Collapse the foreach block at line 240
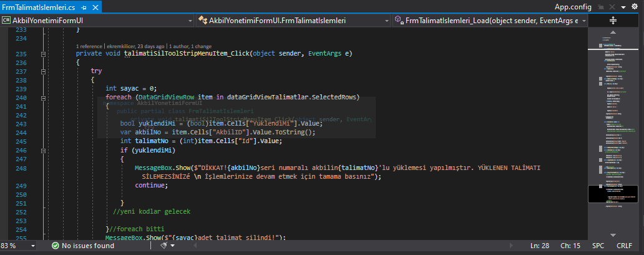This screenshot has height=255, width=644. (42, 98)
